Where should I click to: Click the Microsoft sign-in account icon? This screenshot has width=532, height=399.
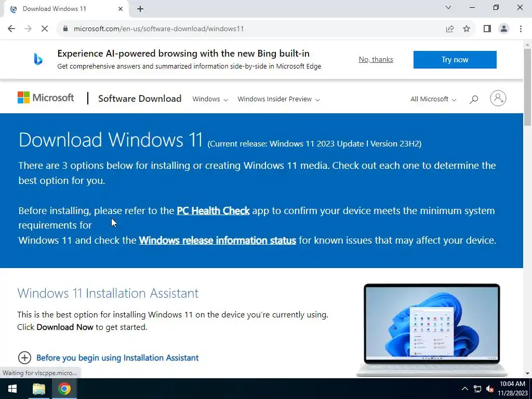point(498,98)
